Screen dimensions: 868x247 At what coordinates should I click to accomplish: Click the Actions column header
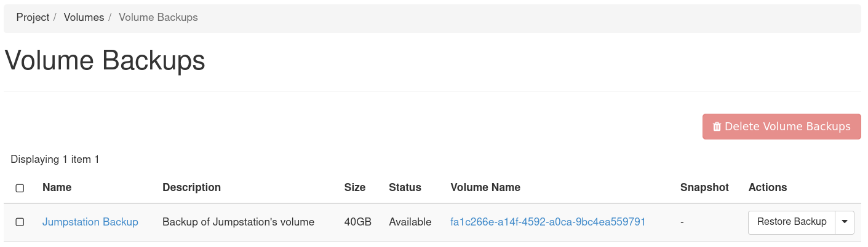(x=767, y=187)
